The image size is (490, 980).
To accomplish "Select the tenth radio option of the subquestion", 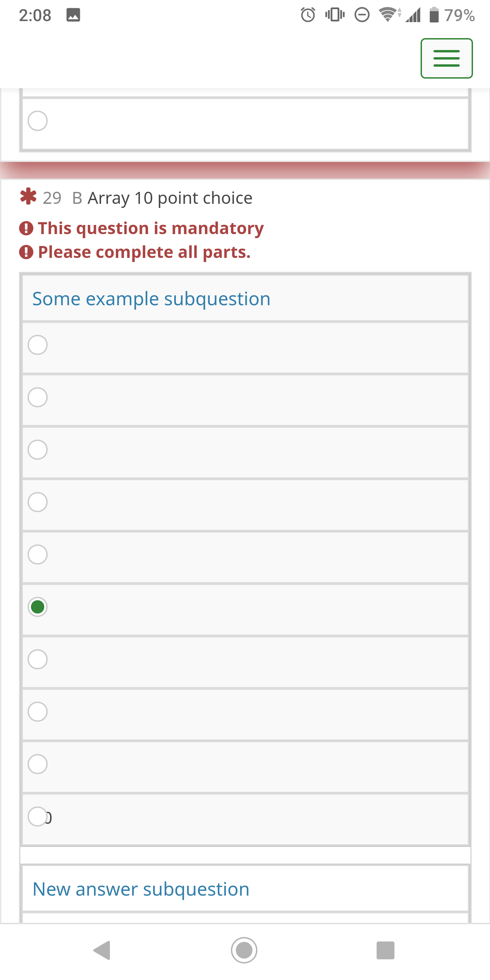I will tap(38, 816).
